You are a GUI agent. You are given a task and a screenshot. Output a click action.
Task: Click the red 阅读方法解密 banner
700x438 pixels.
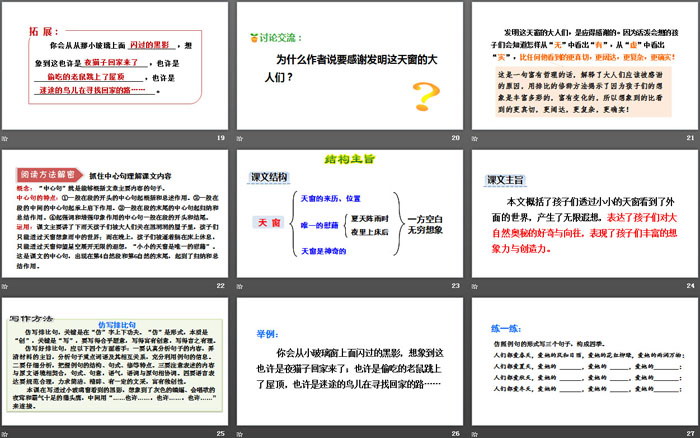[x=45, y=171]
